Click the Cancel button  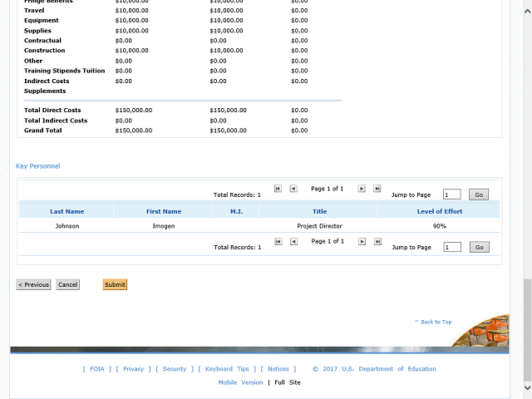[x=67, y=284]
